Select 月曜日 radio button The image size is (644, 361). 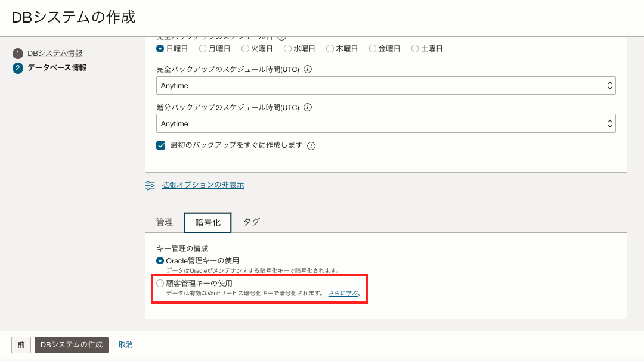(203, 49)
